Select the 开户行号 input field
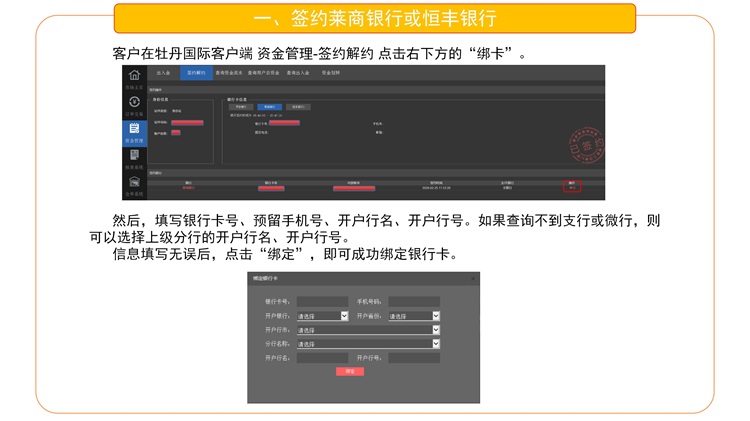750x421 pixels. pyautogui.click(x=414, y=357)
